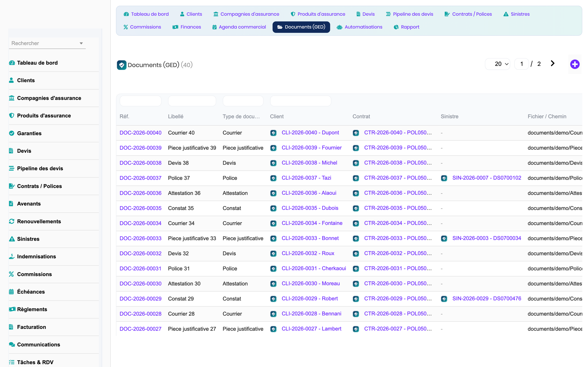The width and height of the screenshot is (588, 367).
Task: Click the purple add document plus icon
Action: click(x=575, y=64)
